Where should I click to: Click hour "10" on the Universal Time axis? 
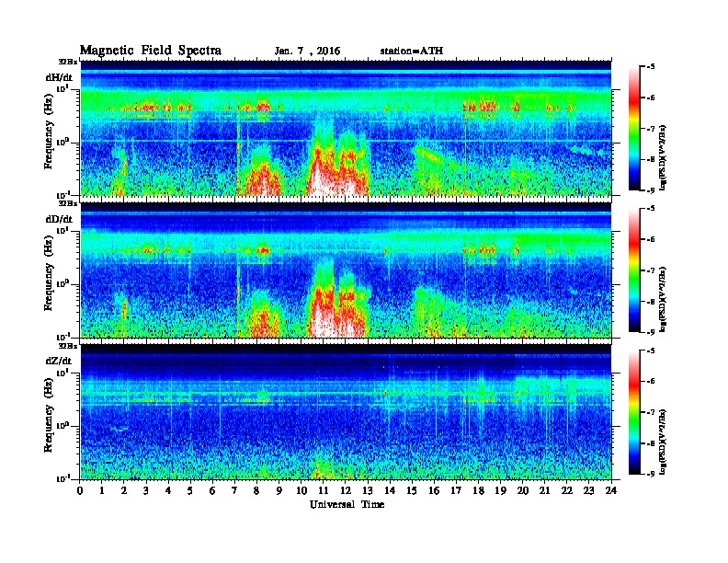(x=301, y=490)
